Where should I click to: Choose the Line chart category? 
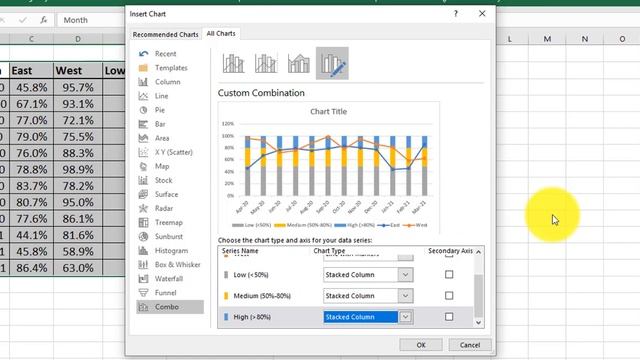[x=170, y=96]
